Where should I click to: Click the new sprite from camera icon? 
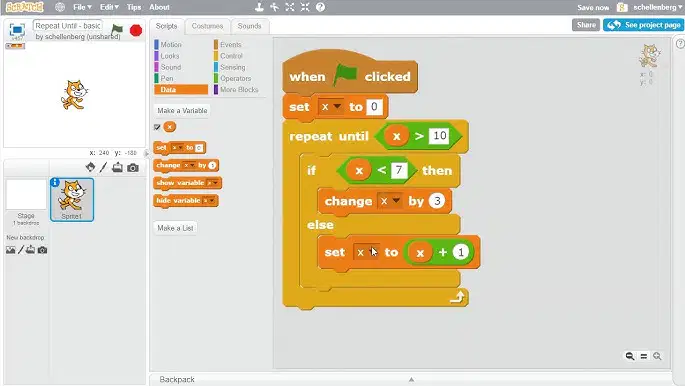133,168
